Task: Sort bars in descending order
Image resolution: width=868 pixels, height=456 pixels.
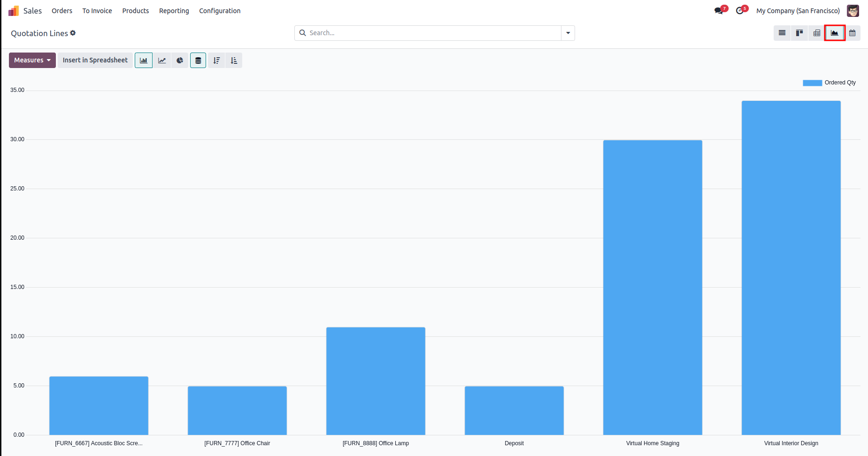Action: (216, 61)
